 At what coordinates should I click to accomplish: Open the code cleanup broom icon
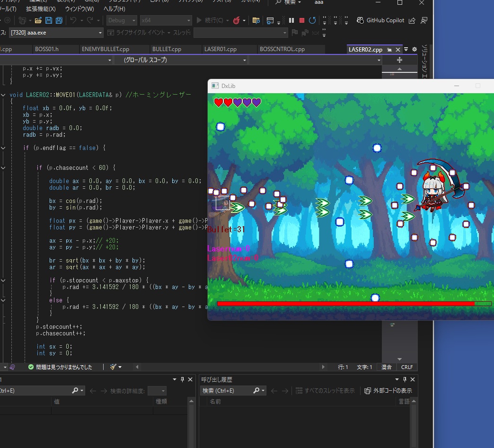(114, 367)
